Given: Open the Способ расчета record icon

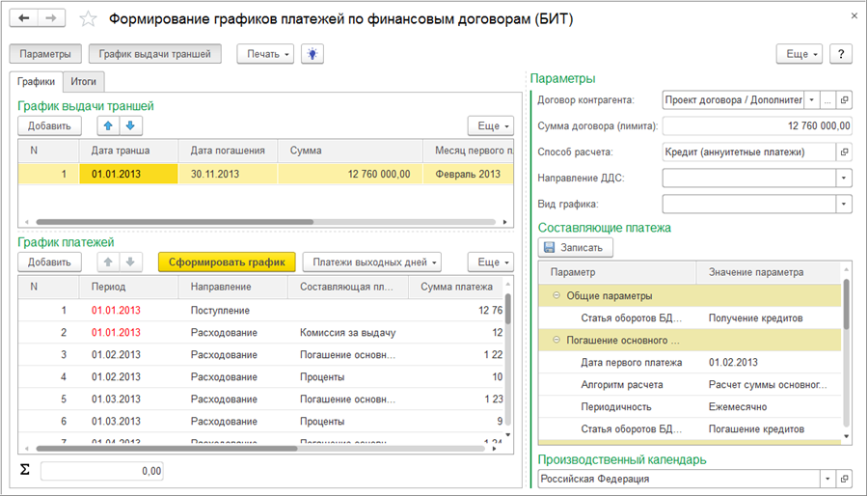Looking at the screenshot, I should click(844, 152).
